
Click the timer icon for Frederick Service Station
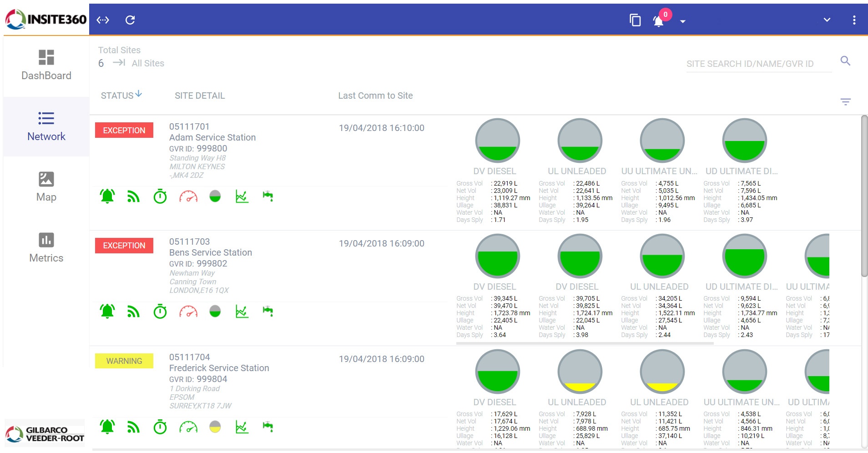[x=160, y=427]
